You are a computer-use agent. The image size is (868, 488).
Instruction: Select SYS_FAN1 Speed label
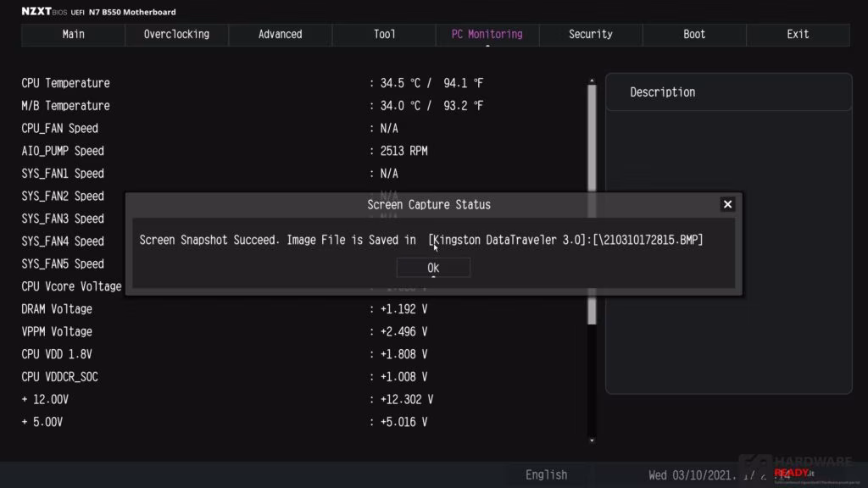63,174
